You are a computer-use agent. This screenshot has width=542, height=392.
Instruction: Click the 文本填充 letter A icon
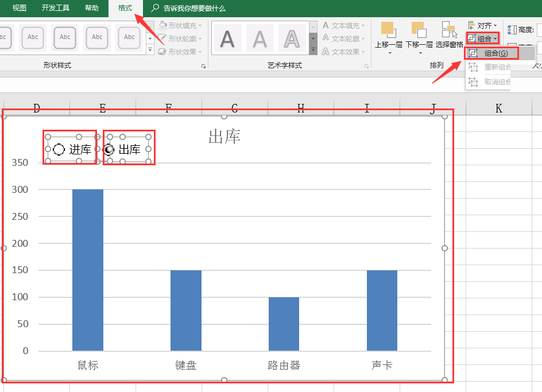[x=326, y=25]
